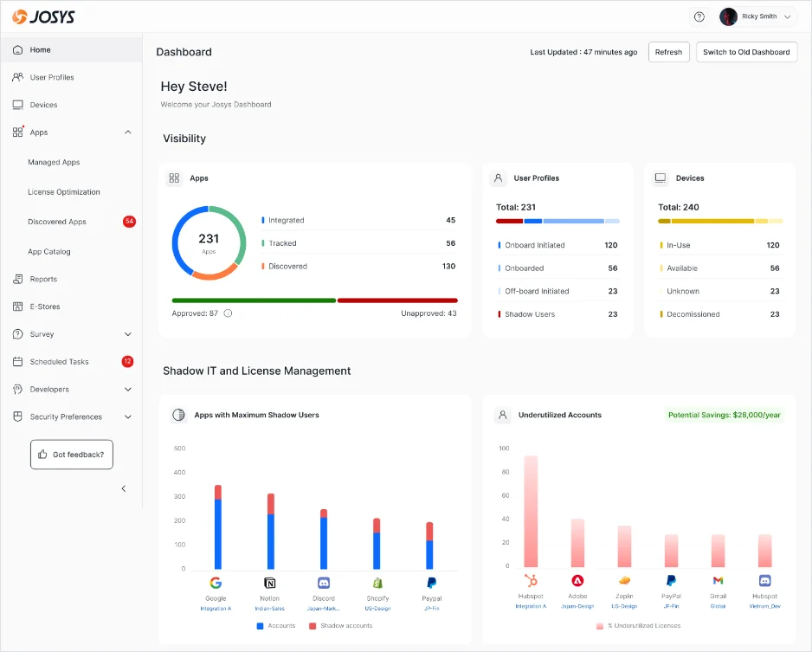This screenshot has height=652, width=812.
Task: Click the Shadow Users 23 row
Action: pyautogui.click(x=557, y=313)
